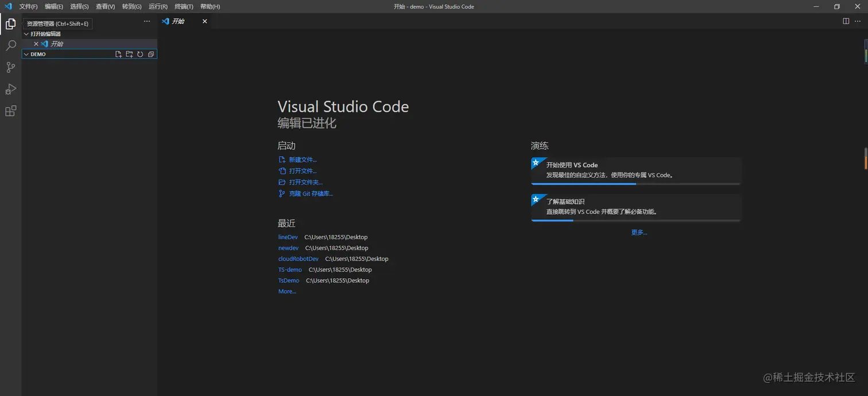Open the Explorer activity bar icon
Viewport: 868px width, 396px height.
pyautogui.click(x=10, y=24)
